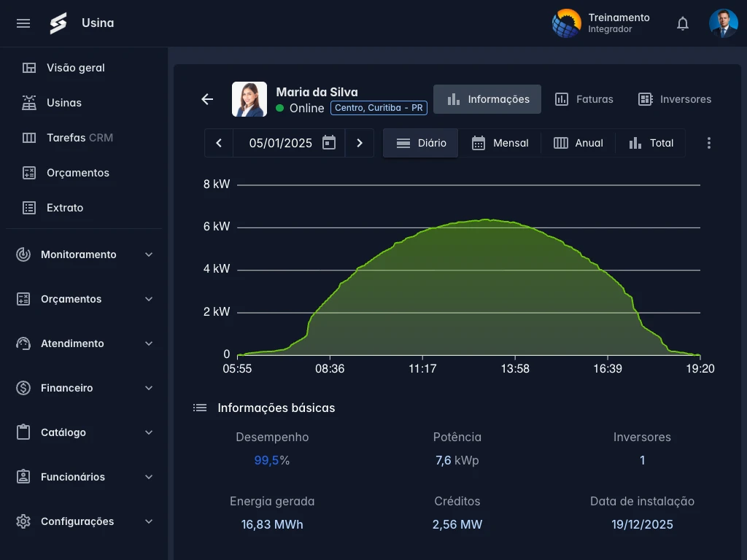Switch chart to Mensal view

(500, 143)
